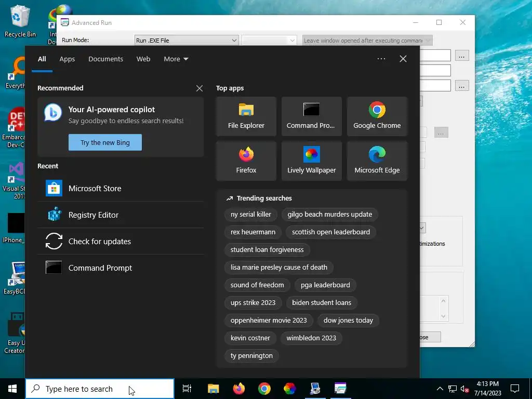Open Command Prompt from Recent list

point(121,268)
